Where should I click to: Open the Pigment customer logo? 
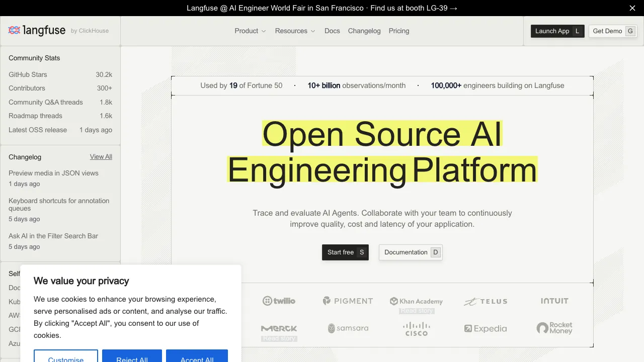348,301
